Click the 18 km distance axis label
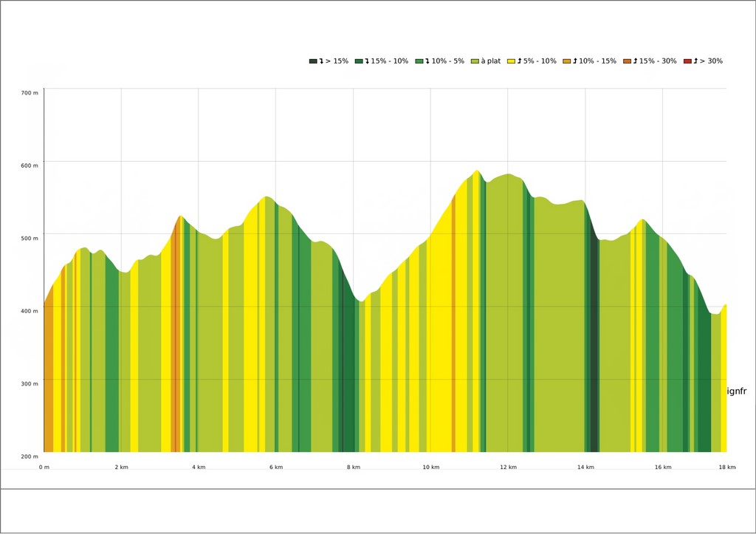The image size is (756, 534). pos(727,468)
